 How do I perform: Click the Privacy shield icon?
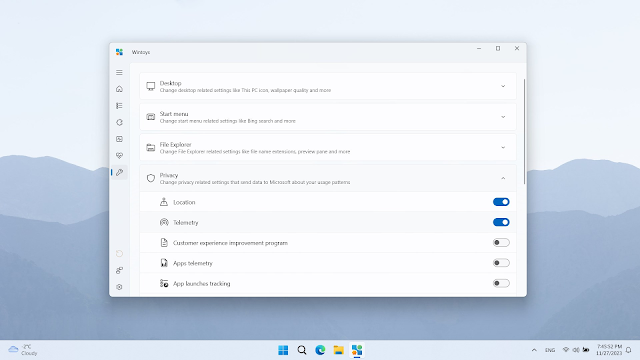pyautogui.click(x=151, y=178)
